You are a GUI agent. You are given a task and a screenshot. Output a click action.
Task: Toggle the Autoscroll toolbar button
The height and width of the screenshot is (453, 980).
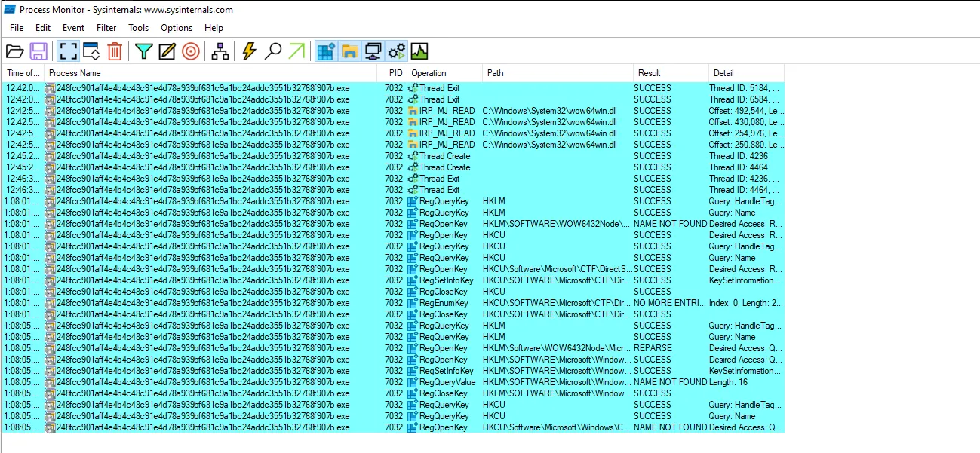click(91, 51)
